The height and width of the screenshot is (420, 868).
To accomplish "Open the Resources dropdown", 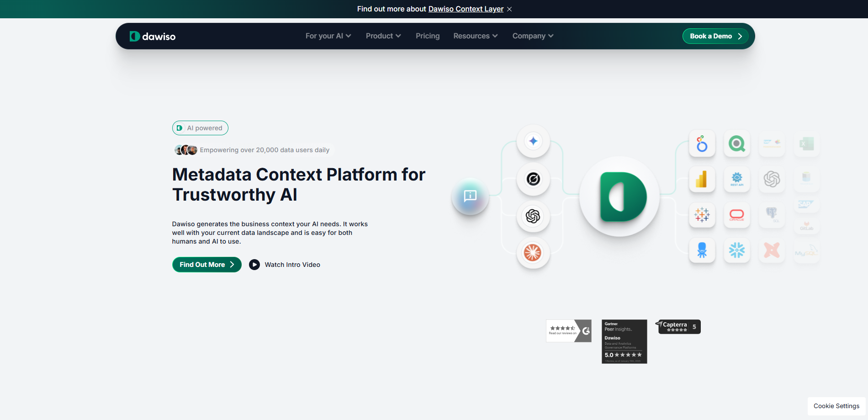I will tap(475, 36).
